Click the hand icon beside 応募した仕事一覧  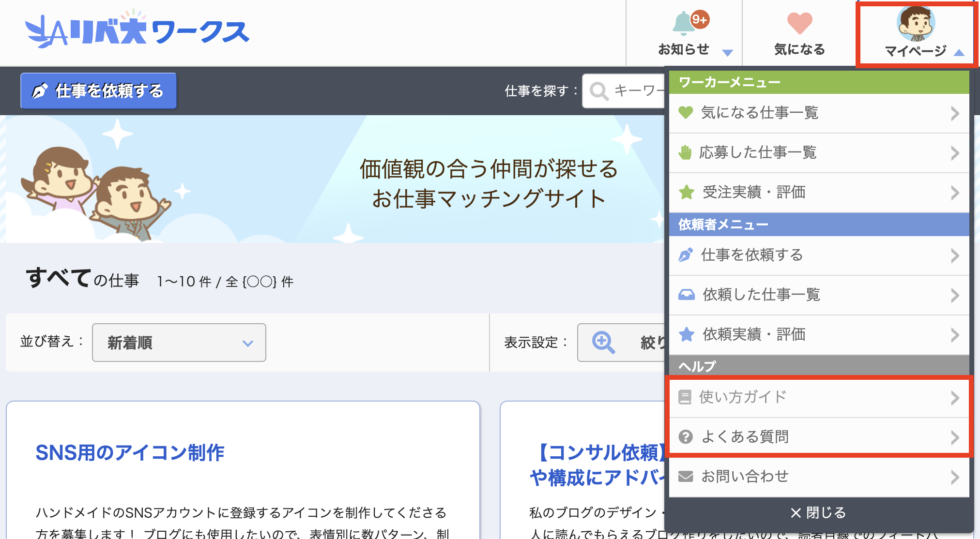point(685,152)
